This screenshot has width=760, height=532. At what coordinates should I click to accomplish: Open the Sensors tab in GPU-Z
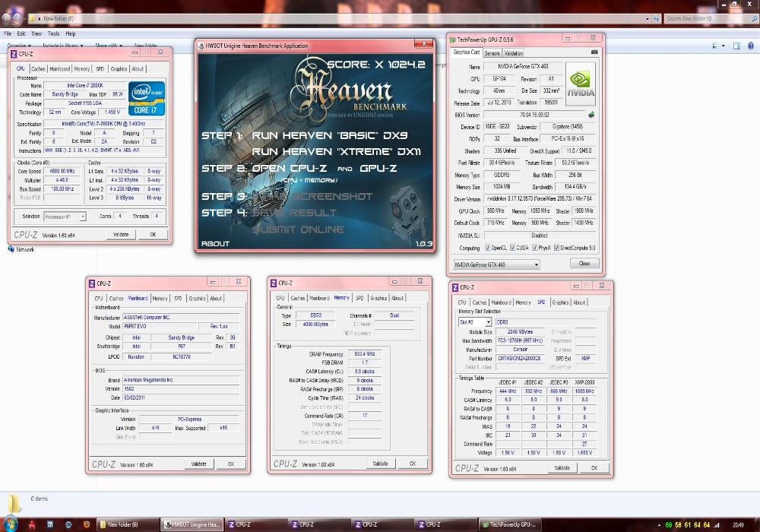492,52
